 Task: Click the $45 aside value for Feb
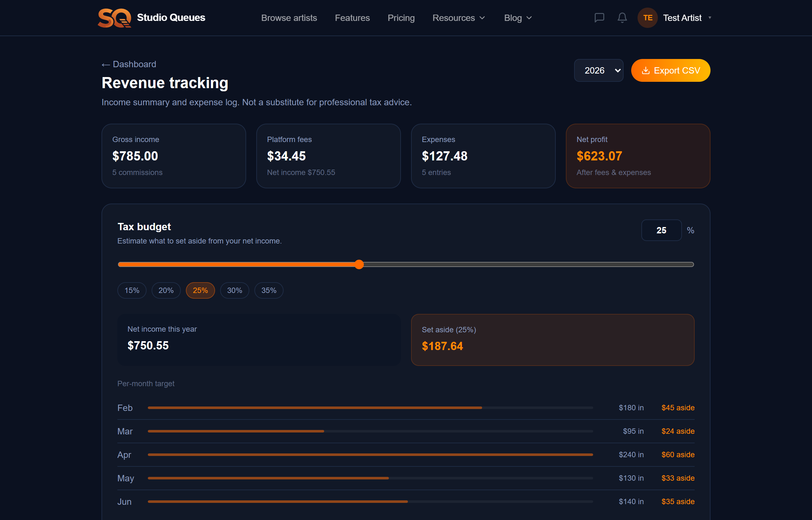[678, 408]
